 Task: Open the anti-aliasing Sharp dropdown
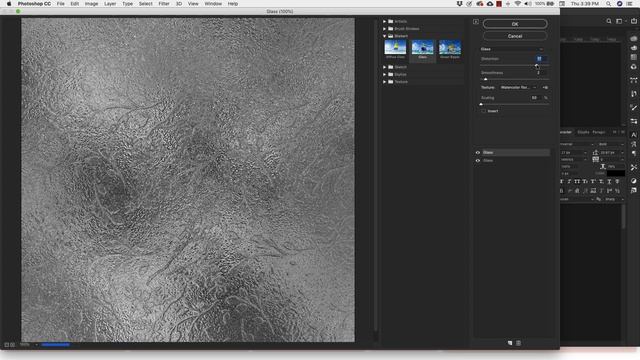point(614,199)
